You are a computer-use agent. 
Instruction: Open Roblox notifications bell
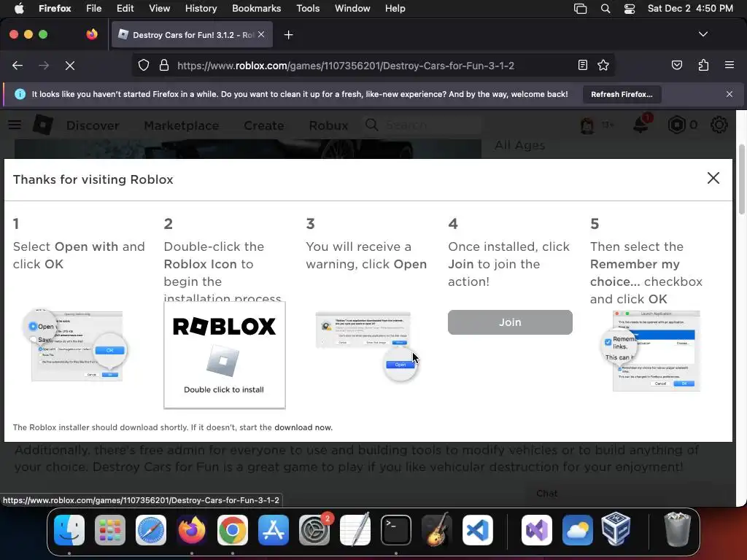click(640, 125)
